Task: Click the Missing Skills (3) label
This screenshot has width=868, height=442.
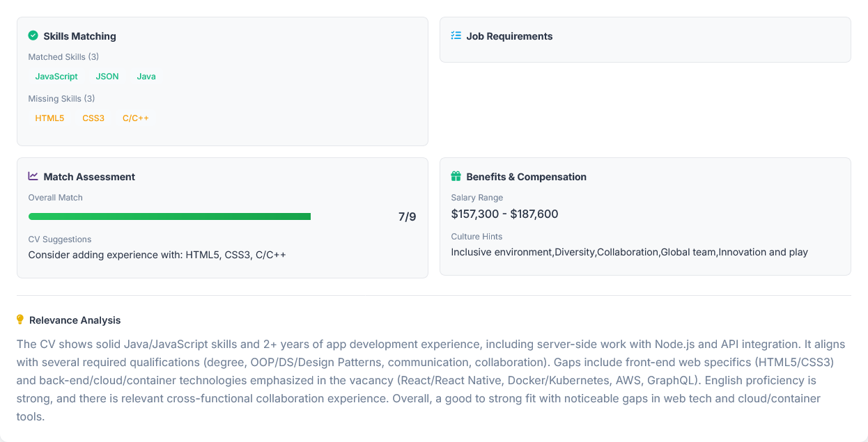Action: click(61, 99)
